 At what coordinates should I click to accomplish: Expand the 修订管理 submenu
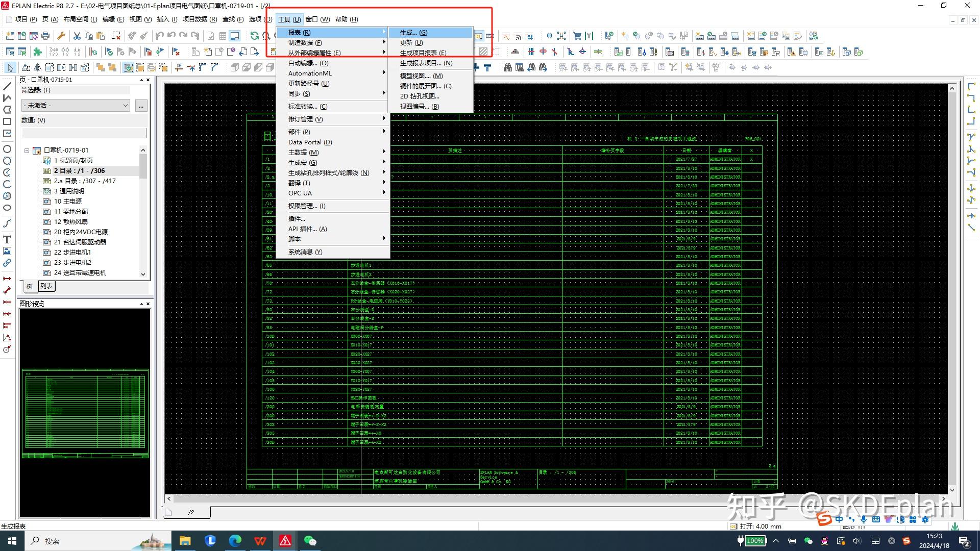point(333,119)
